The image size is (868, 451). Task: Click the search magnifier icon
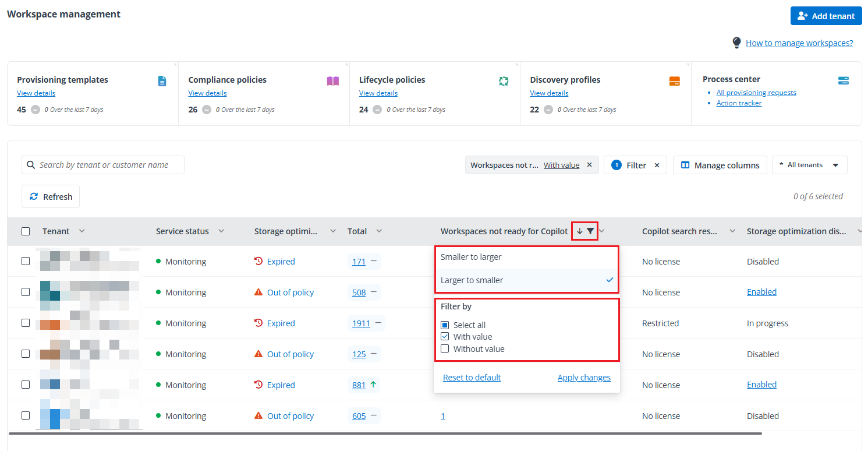pos(31,165)
